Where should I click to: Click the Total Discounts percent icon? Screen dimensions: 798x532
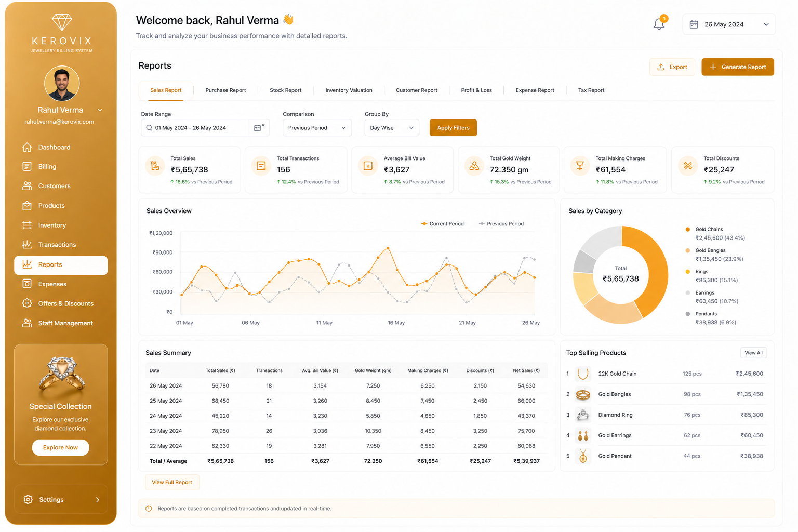[688, 166]
